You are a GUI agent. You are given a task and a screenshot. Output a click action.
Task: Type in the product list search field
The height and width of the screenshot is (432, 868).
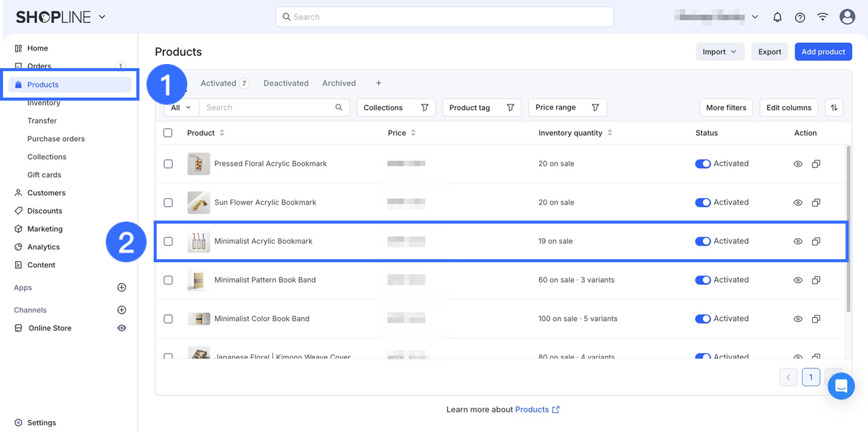[267, 108]
